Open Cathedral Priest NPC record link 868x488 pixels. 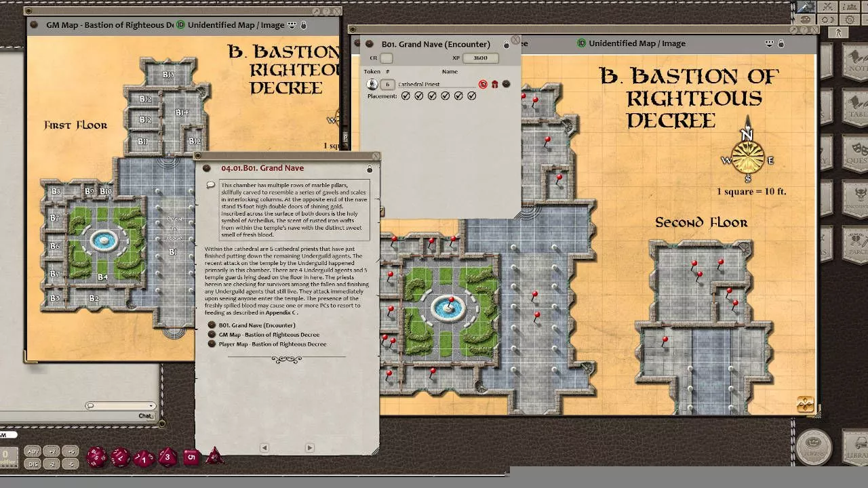506,84
